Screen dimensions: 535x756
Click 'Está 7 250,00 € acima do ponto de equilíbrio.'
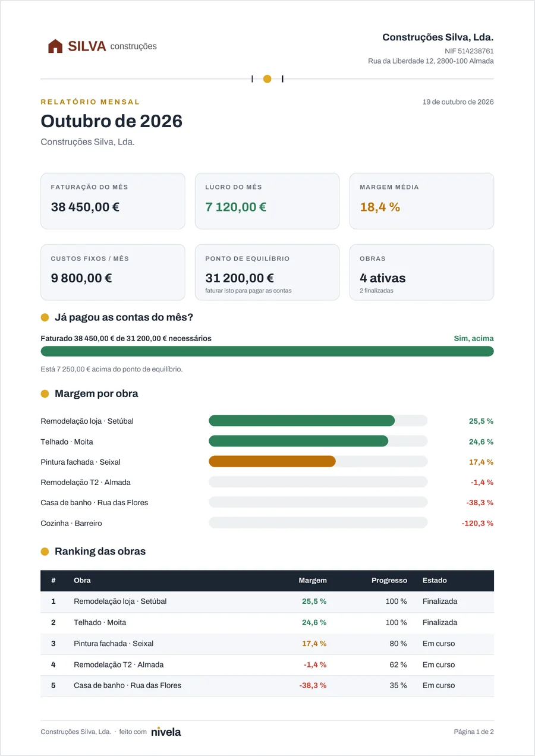(112, 369)
